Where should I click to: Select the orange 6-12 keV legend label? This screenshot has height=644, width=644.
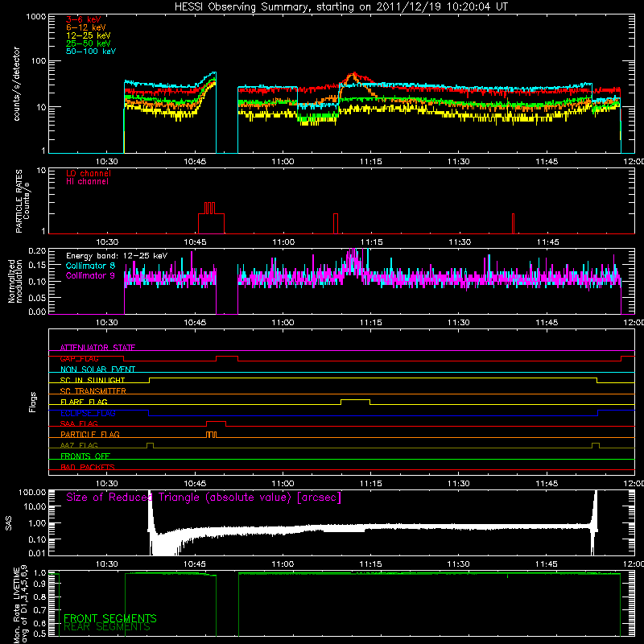tap(86, 27)
